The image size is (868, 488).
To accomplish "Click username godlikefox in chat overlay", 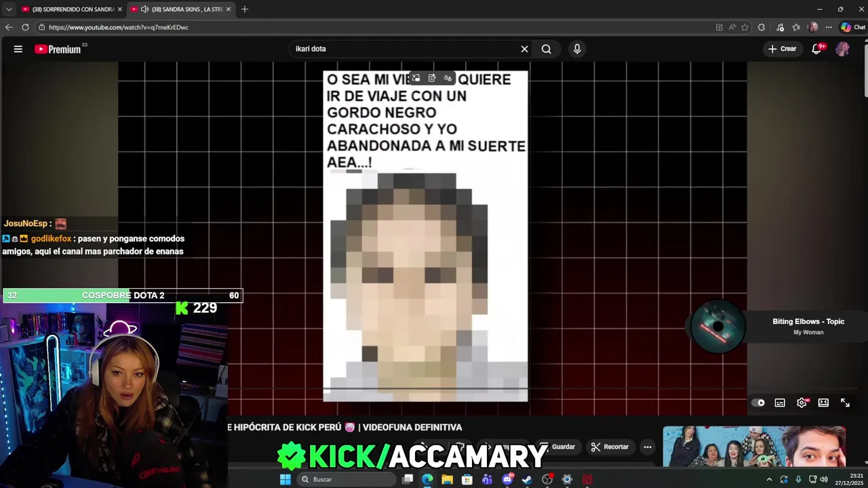I will 51,239.
